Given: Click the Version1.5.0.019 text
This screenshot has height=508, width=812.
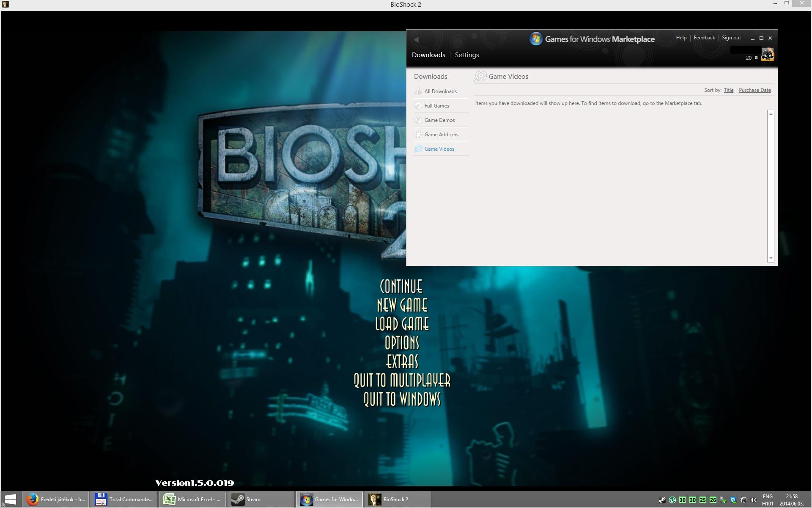Looking at the screenshot, I should click(x=195, y=483).
